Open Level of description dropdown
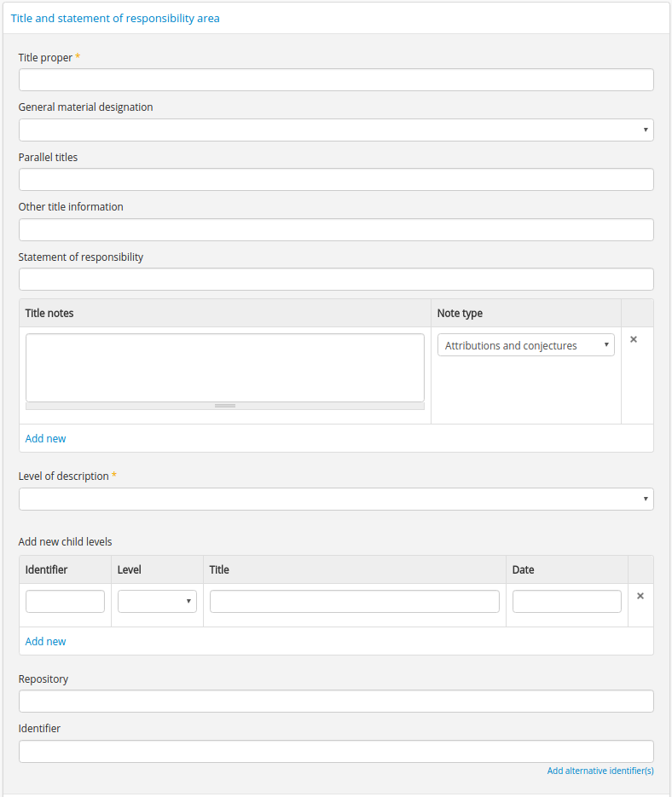Screen dimensions: 672x797 336,500
